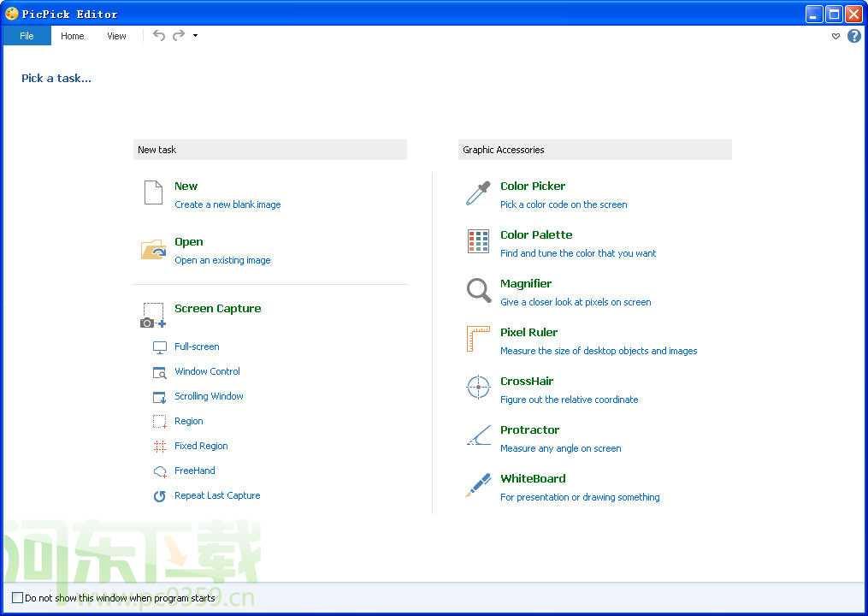Click the FreeHand lasso icon
Image resolution: width=868 pixels, height=616 pixels.
pyautogui.click(x=159, y=471)
